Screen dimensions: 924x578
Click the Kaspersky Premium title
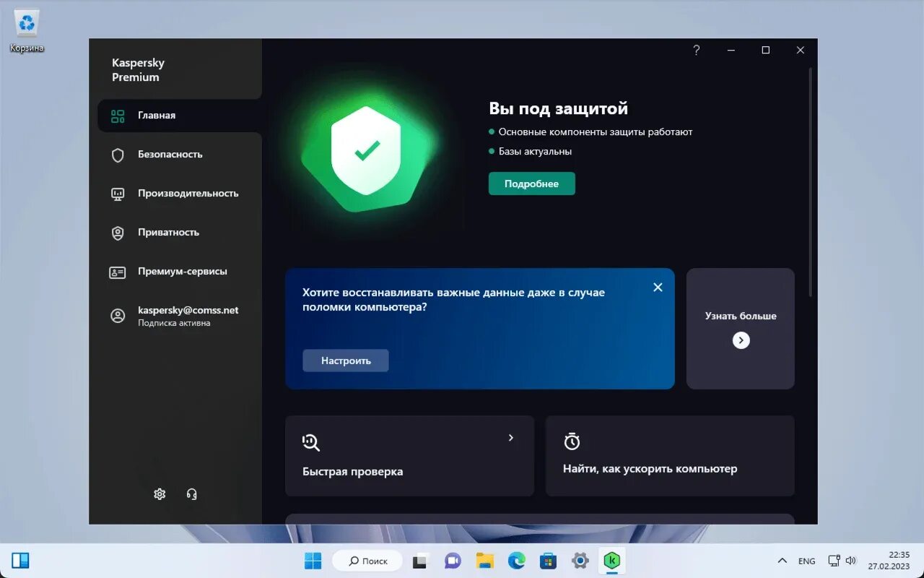point(138,70)
